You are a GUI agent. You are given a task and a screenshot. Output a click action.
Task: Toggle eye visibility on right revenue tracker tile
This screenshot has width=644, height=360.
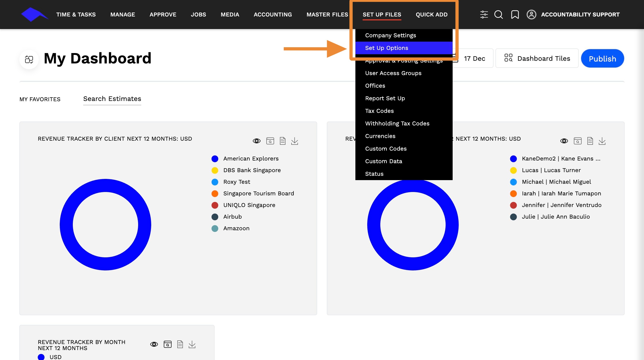[x=564, y=141]
